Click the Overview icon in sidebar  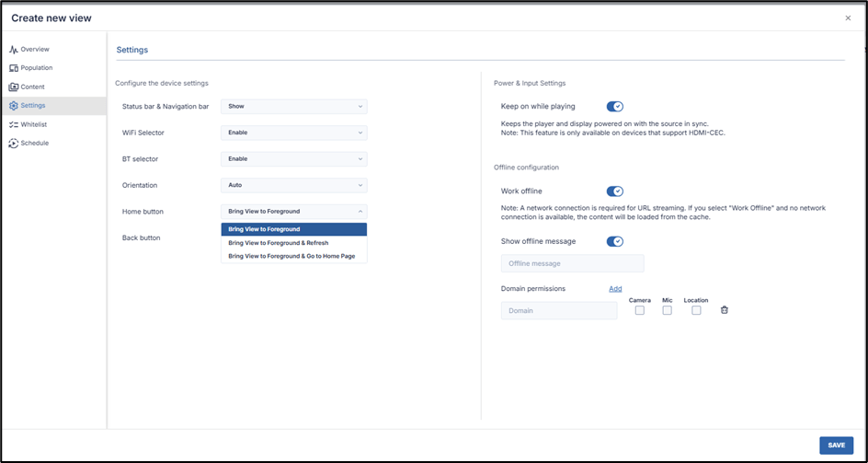point(14,49)
